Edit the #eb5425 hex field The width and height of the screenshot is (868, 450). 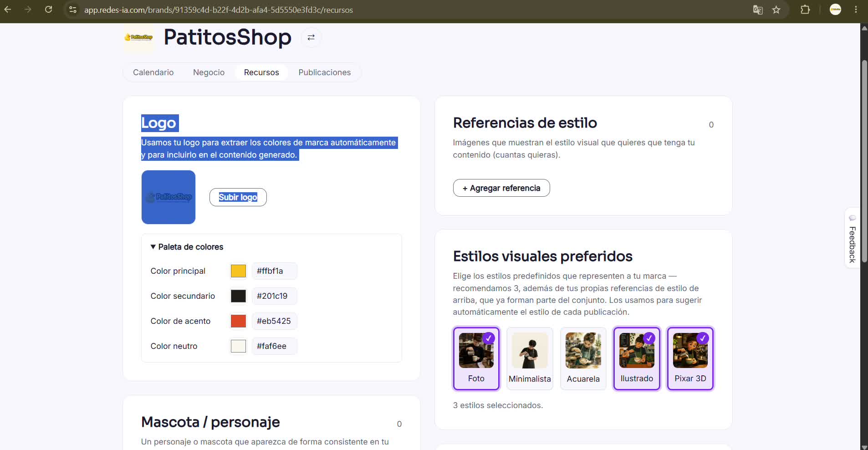pyautogui.click(x=275, y=321)
